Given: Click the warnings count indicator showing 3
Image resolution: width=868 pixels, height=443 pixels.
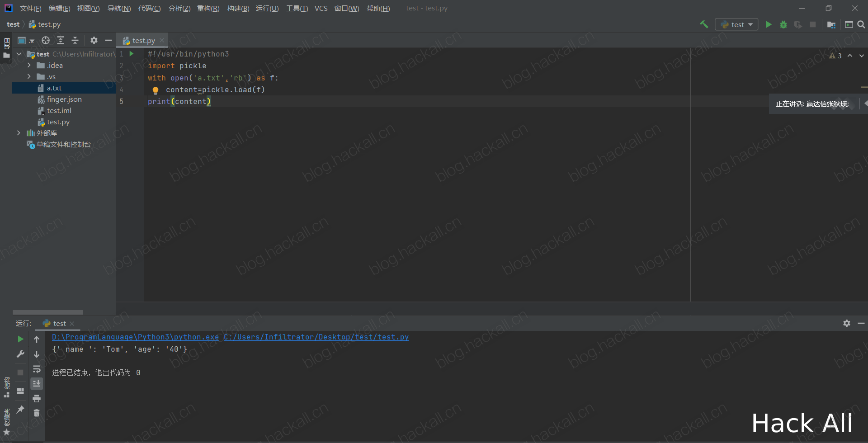Looking at the screenshot, I should [x=835, y=56].
